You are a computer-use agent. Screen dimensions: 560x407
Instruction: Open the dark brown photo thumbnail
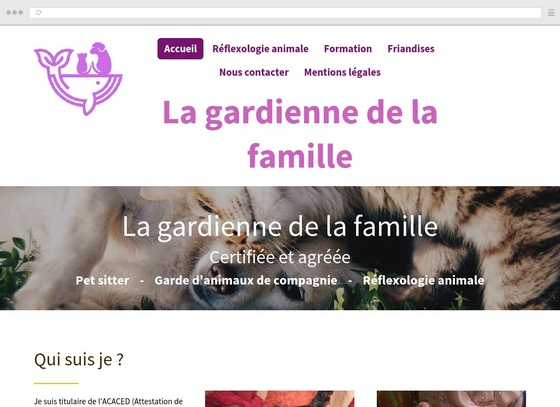[x=451, y=399]
